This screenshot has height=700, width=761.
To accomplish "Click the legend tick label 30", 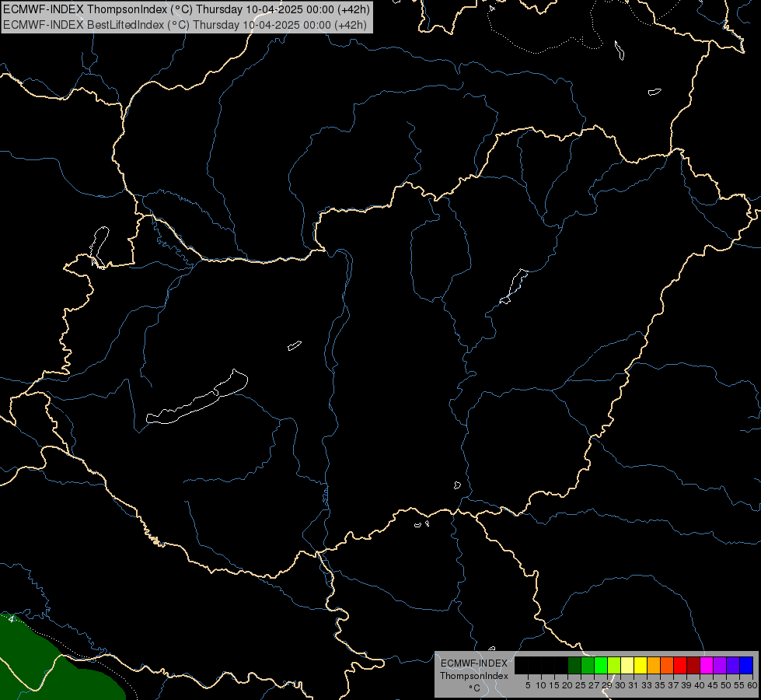I will (x=621, y=685).
